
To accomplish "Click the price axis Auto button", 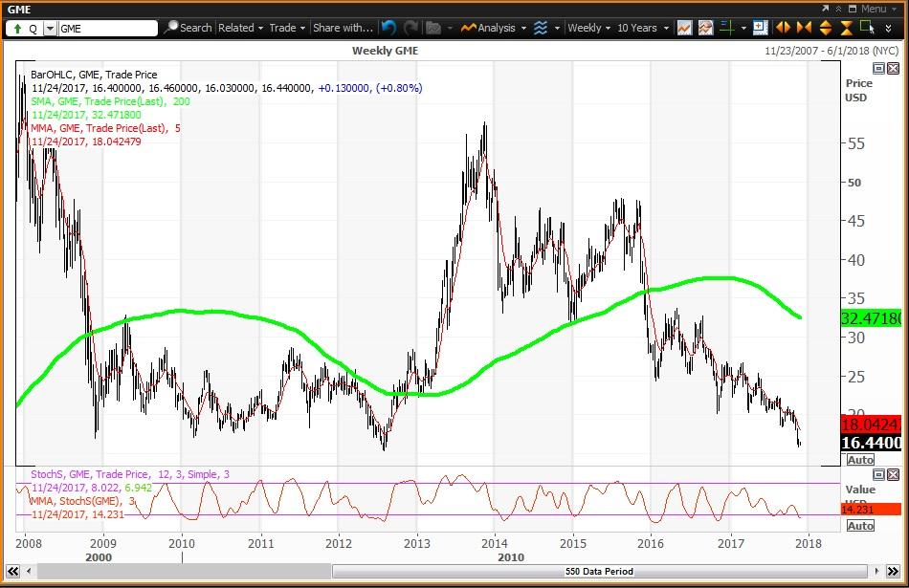I will 860,460.
